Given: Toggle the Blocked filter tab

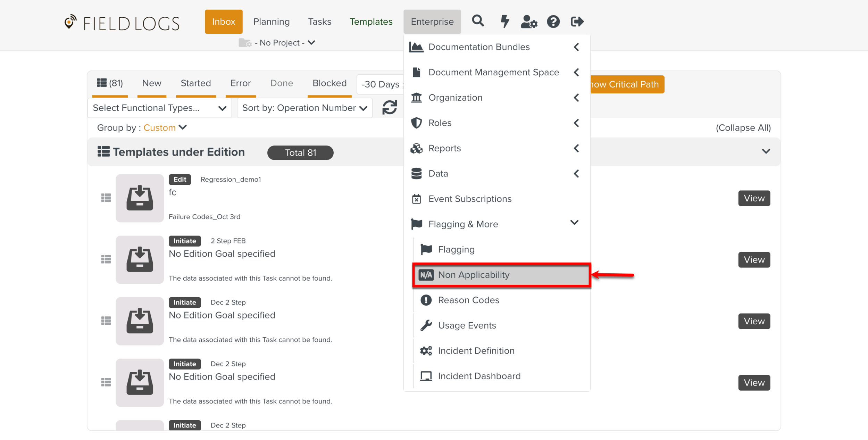Looking at the screenshot, I should 329,83.
